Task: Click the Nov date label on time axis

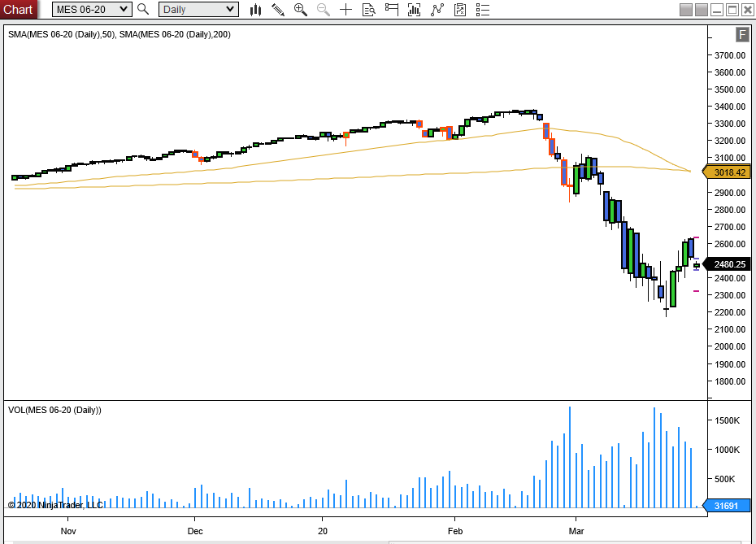Action: point(68,531)
